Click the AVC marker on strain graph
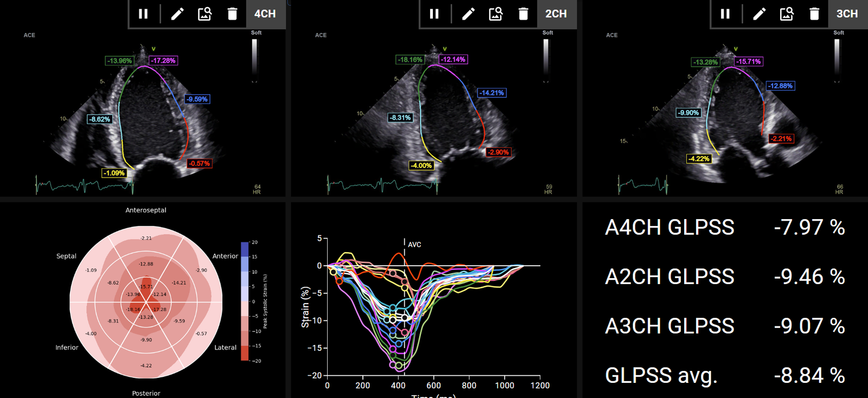Viewport: 868px width, 398px height. [414, 245]
